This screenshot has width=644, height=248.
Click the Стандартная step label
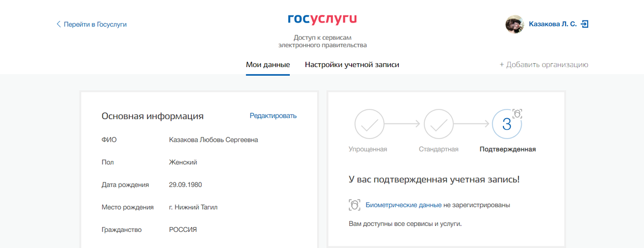[438, 149]
